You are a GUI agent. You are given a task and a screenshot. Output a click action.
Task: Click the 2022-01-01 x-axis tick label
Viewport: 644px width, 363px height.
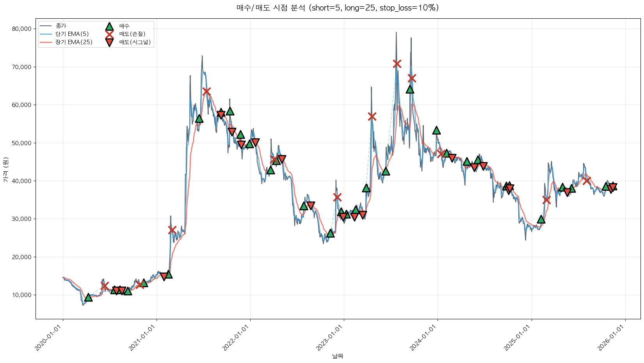click(237, 338)
